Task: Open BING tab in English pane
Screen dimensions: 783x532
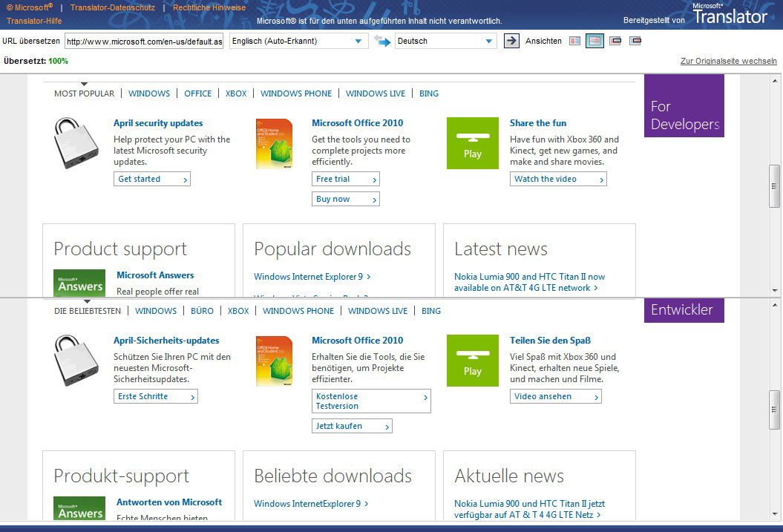Action: click(429, 93)
